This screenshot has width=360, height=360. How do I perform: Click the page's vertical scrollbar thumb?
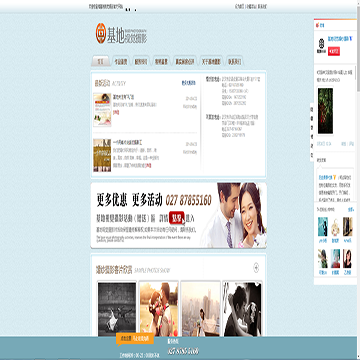[x=358, y=48]
